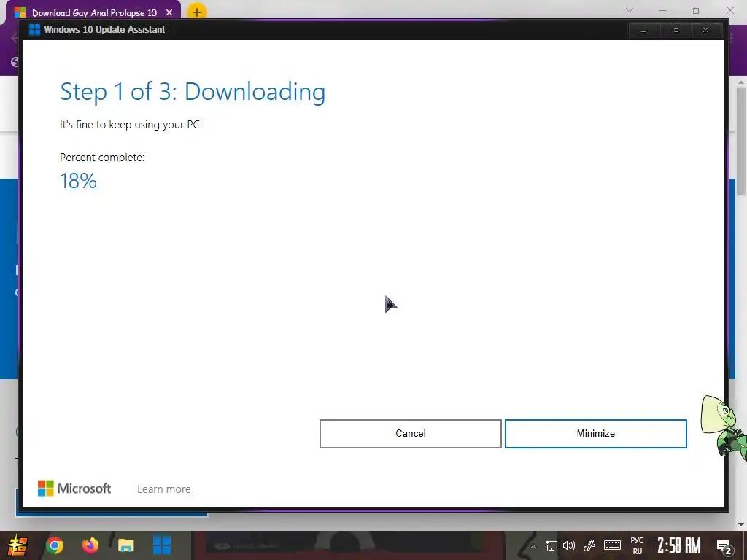Launch Google Chrome from the taskbar
The width and height of the screenshot is (747, 560).
click(54, 545)
